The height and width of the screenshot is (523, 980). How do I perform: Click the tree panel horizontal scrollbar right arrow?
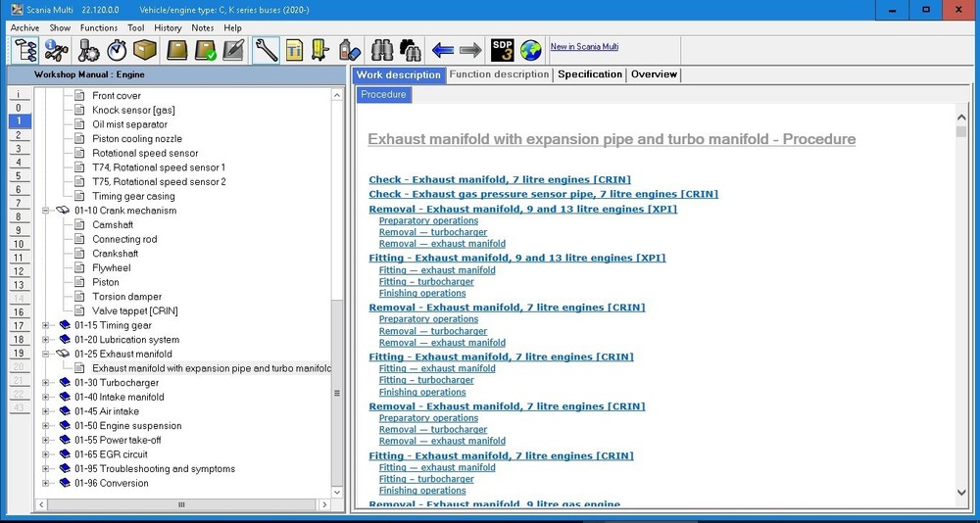click(x=324, y=504)
